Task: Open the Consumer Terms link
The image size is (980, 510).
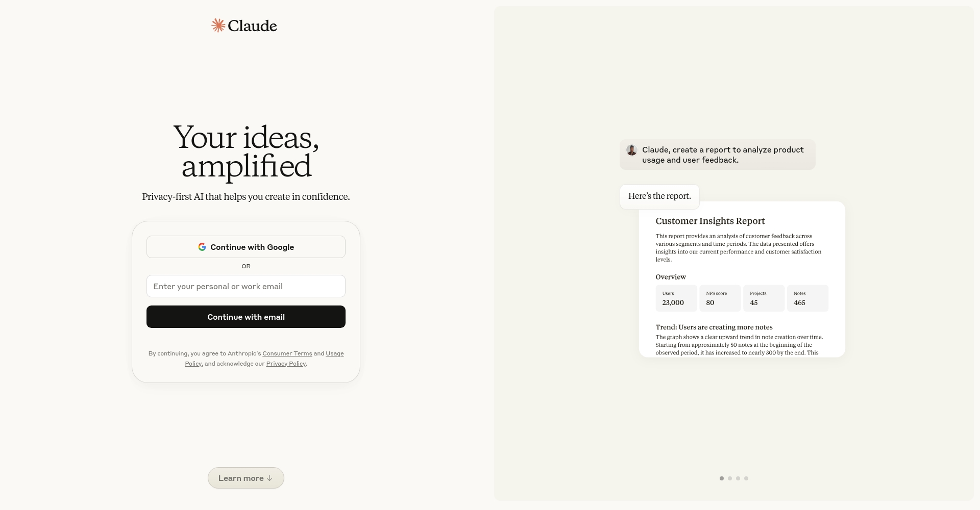Action: (x=287, y=353)
